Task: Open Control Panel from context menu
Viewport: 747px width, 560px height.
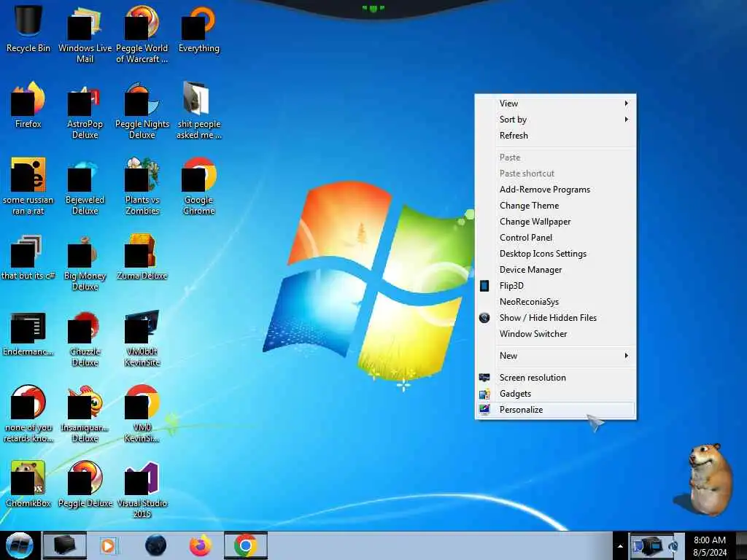Action: coord(555,238)
